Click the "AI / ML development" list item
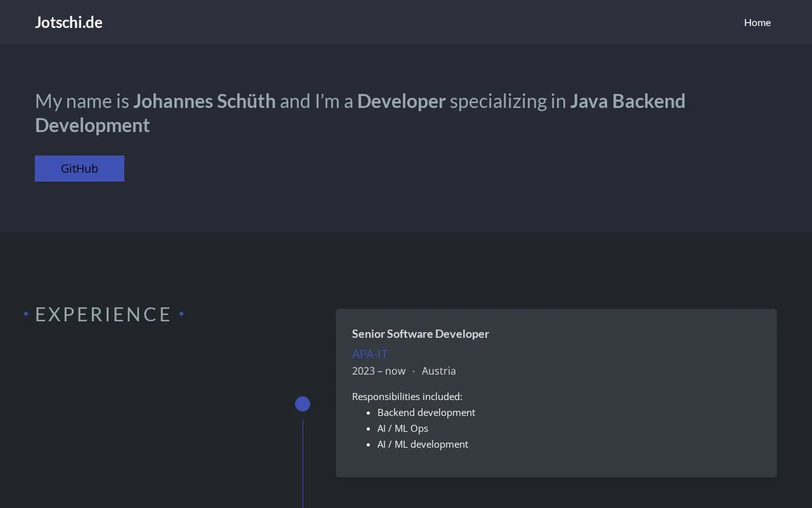Screen dimensions: 812x508 (423, 444)
